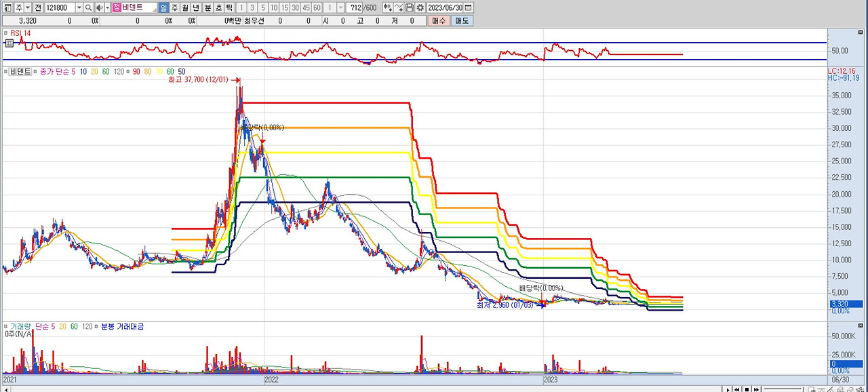Click the rewind button in playback controls

pos(737,389)
